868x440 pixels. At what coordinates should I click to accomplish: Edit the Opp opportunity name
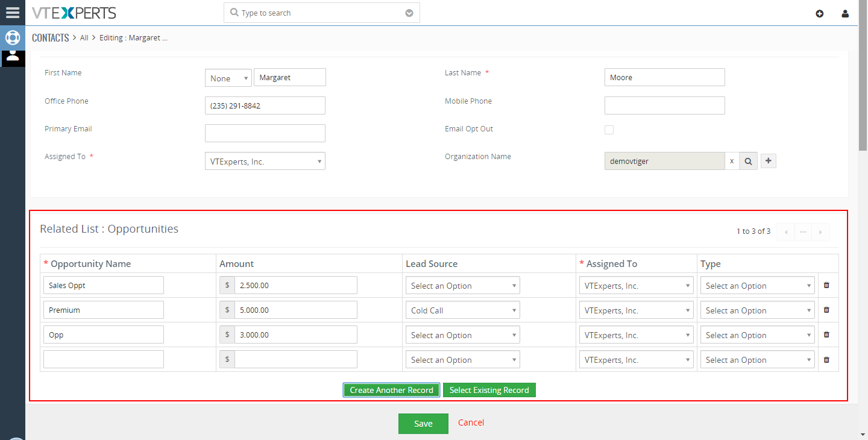coord(104,335)
